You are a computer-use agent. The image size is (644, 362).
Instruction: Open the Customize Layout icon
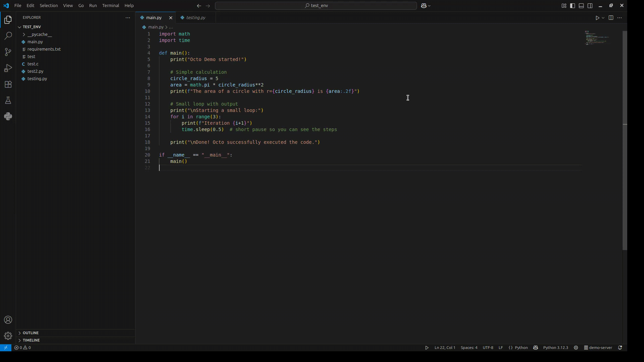[x=564, y=6]
